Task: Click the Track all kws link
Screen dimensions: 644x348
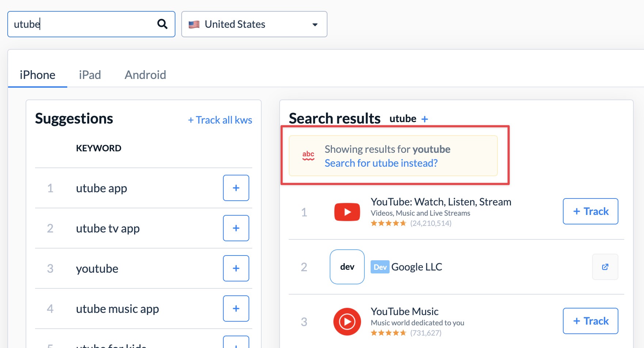Action: 220,120
